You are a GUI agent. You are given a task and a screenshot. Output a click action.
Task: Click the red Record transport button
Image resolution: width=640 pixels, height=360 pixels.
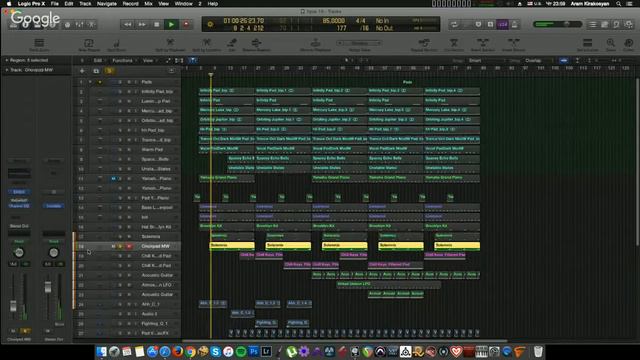(186, 24)
